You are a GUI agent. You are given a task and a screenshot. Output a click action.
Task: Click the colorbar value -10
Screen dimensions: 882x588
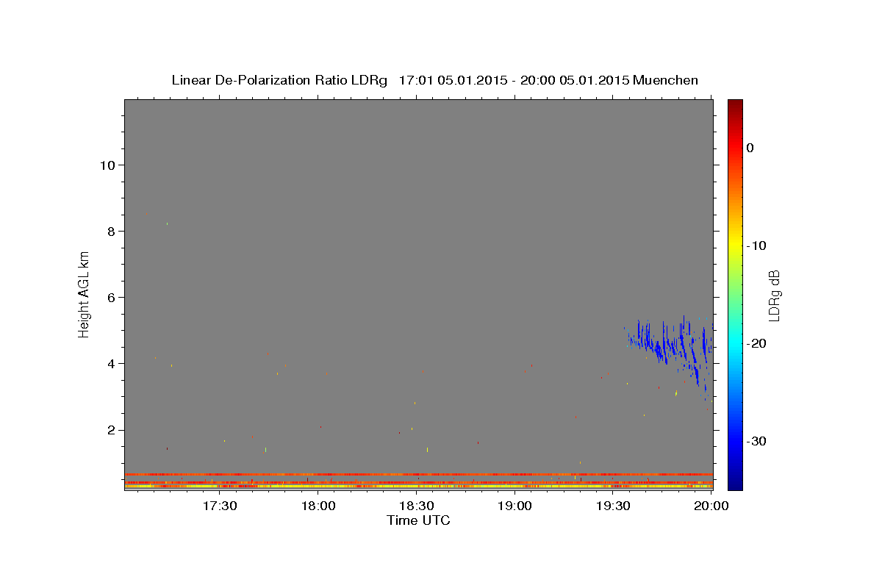[757, 245]
